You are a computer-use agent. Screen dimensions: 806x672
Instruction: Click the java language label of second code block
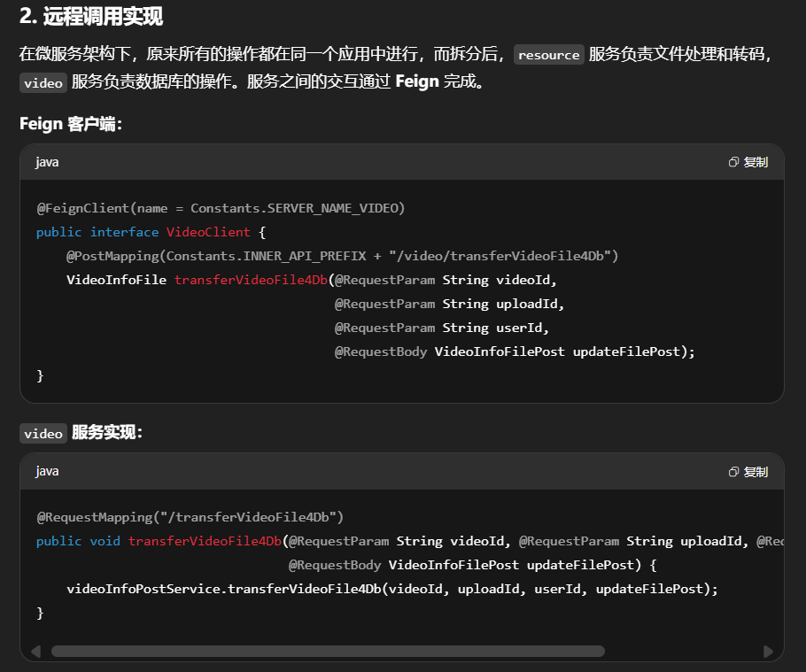pos(47,471)
